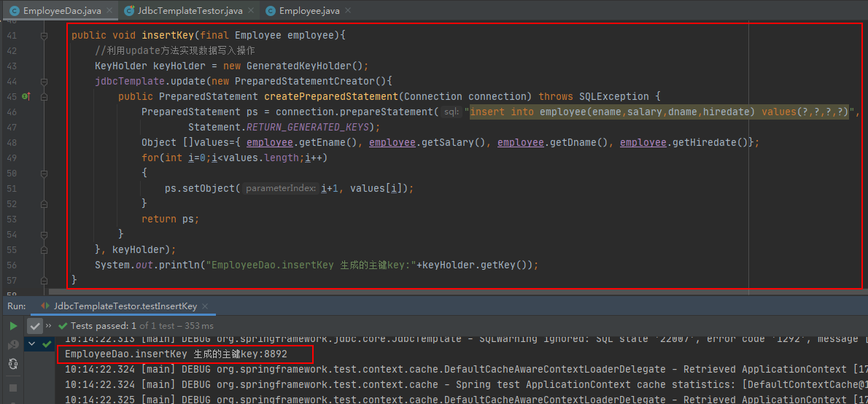
Task: Click the JdbcTemplateTestor.java test class icon
Action: pyautogui.click(x=130, y=11)
